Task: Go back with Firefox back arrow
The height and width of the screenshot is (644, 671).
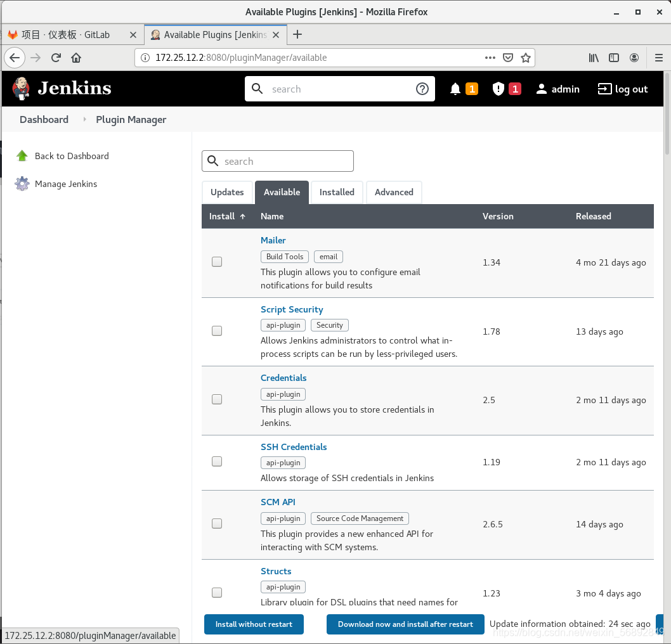Action: click(x=15, y=58)
